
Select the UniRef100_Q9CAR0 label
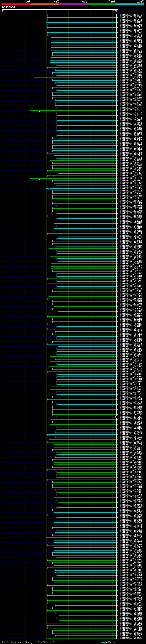pos(131,347)
